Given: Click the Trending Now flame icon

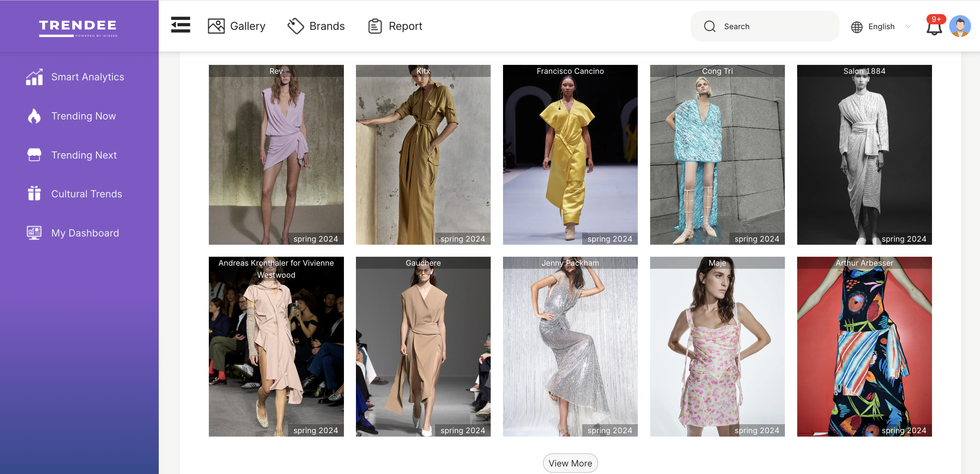Looking at the screenshot, I should (34, 116).
